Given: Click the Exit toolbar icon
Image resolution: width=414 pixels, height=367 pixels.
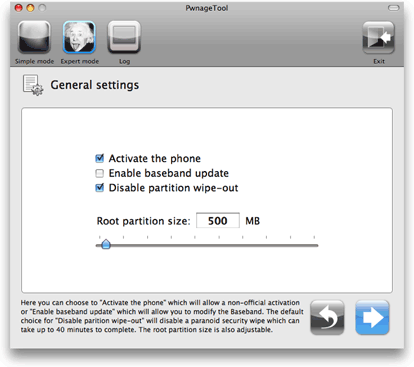Looking at the screenshot, I should coord(378,37).
